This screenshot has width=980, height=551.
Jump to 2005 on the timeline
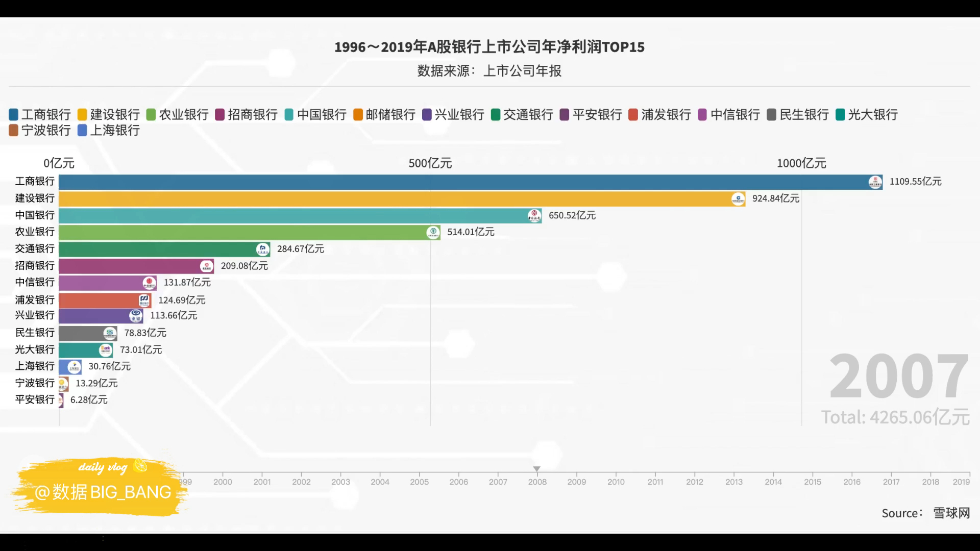(x=420, y=482)
